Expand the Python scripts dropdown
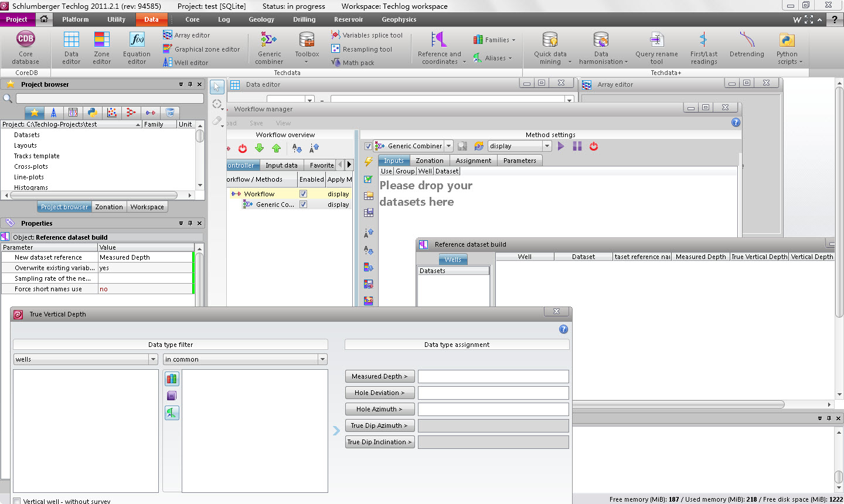Viewport: 844px width, 504px height. tap(801, 62)
